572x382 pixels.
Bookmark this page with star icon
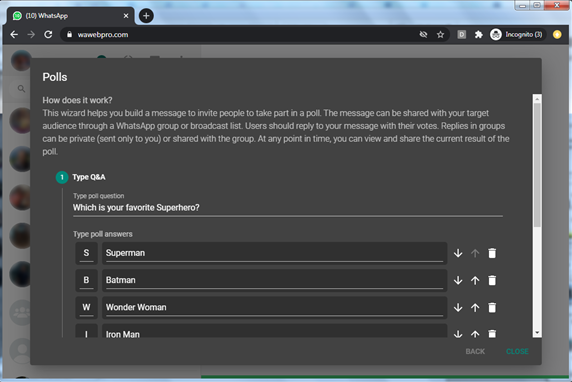pyautogui.click(x=440, y=35)
